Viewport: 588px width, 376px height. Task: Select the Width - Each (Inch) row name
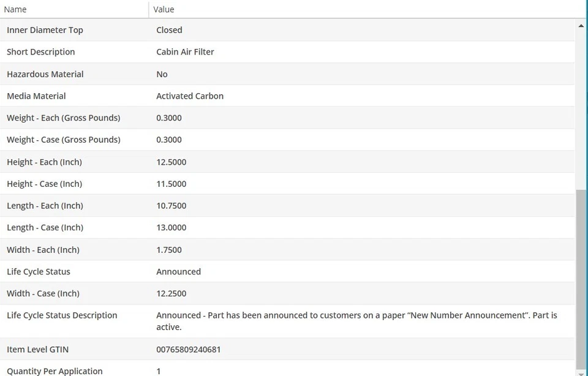coord(43,250)
